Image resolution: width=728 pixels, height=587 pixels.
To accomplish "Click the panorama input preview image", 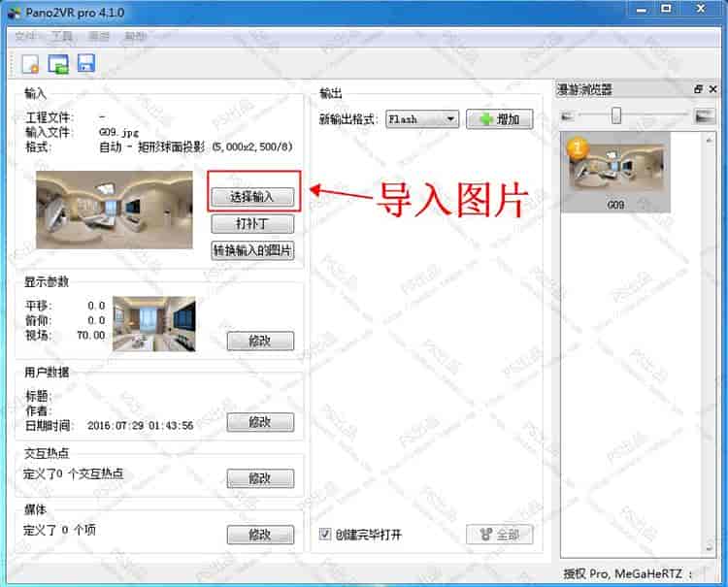I will click(x=115, y=210).
